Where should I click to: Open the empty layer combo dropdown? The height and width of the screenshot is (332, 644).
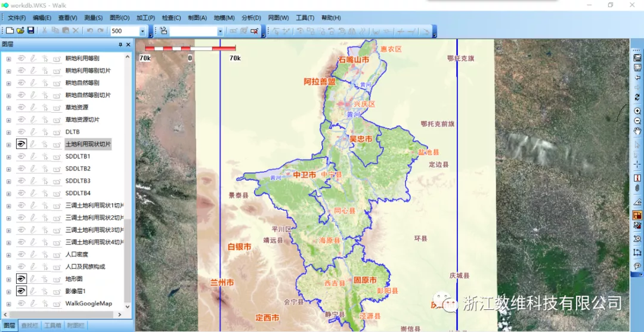tap(220, 31)
